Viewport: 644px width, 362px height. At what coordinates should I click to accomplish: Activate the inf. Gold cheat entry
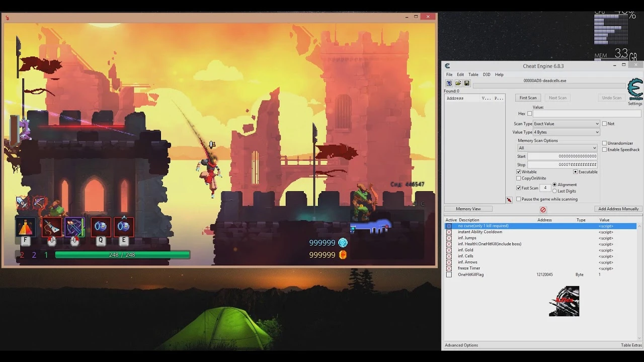(x=449, y=250)
